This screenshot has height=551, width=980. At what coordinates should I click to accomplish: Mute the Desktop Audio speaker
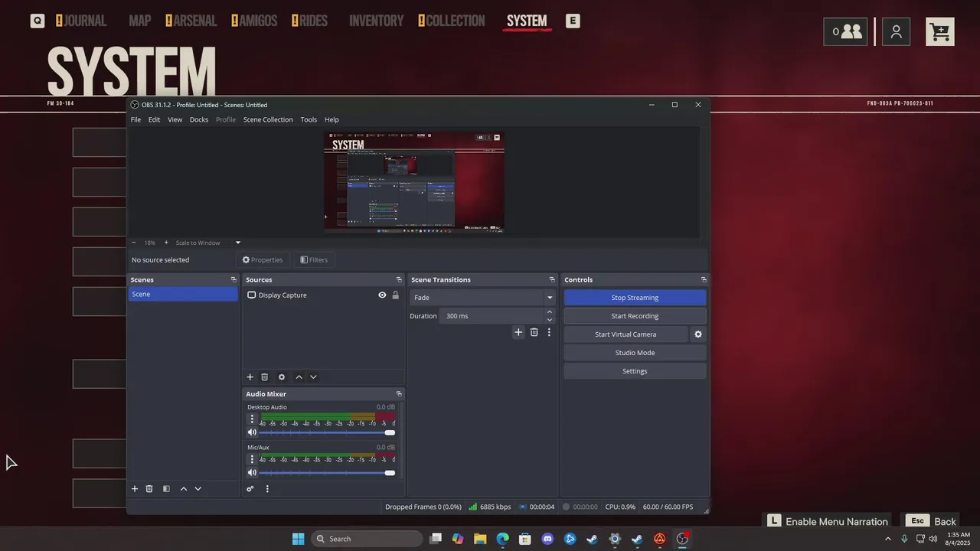pos(252,432)
